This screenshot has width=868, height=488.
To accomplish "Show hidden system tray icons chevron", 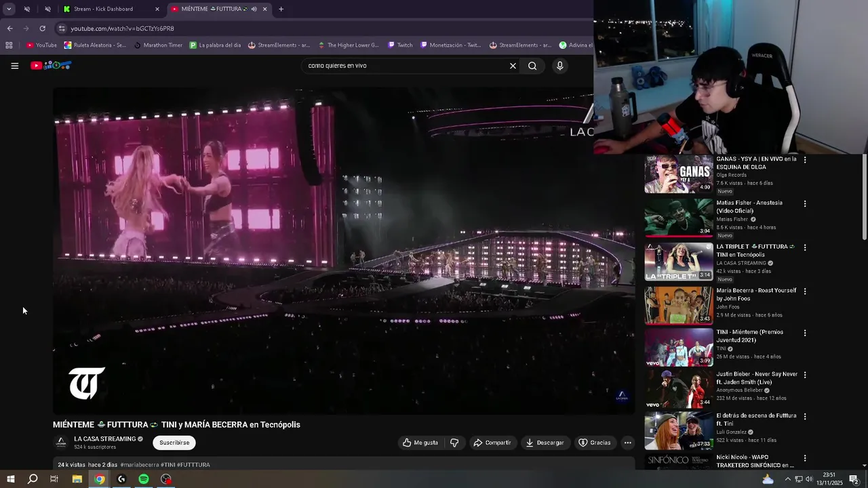I will (787, 479).
